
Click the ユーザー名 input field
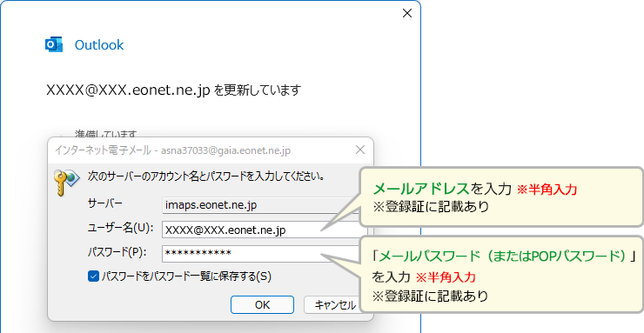click(261, 230)
